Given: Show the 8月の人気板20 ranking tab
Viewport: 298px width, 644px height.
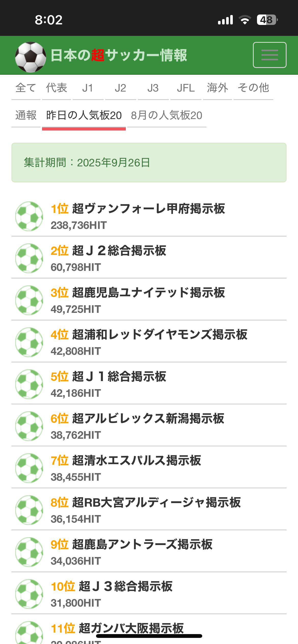Looking at the screenshot, I should [167, 115].
